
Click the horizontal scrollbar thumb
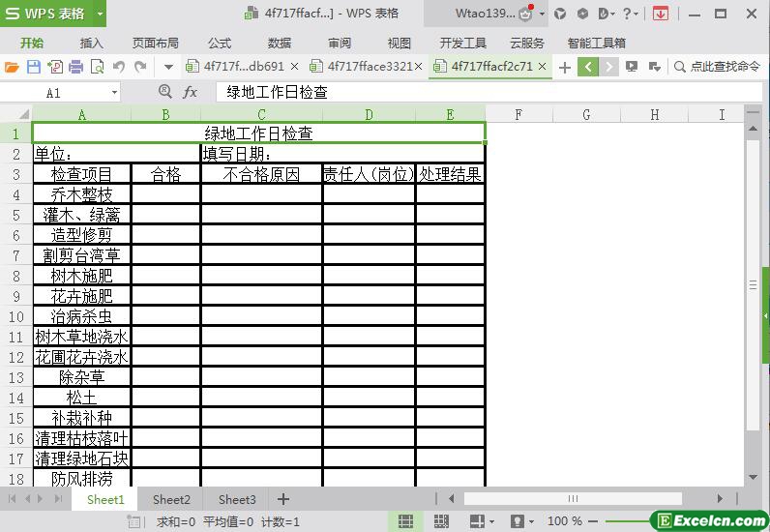pos(573,498)
